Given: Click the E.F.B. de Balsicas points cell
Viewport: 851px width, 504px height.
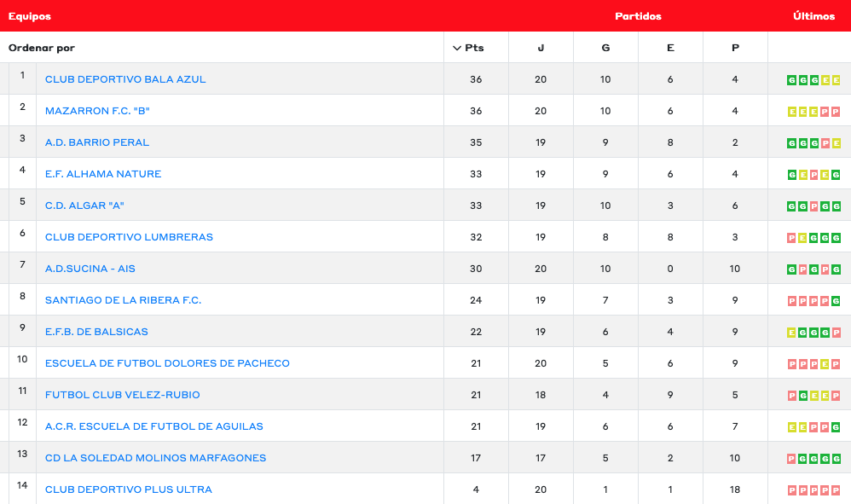Looking at the screenshot, I should point(476,332).
